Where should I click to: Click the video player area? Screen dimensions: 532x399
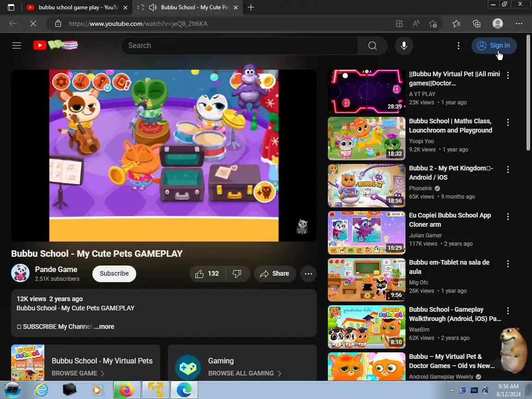164,155
